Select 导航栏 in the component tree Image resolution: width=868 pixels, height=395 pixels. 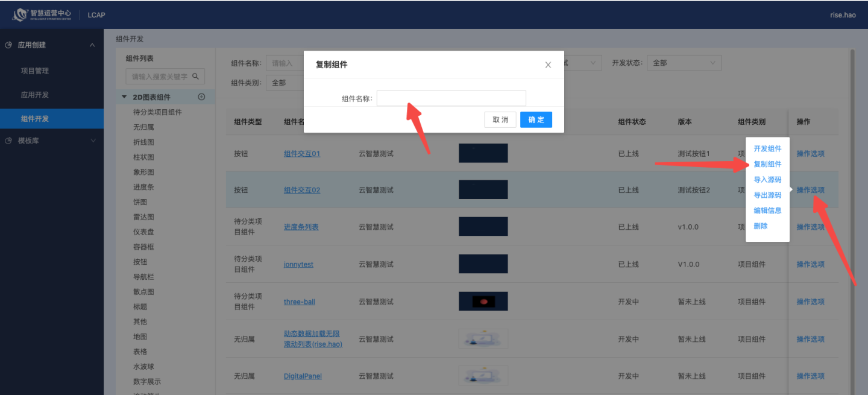click(x=143, y=277)
